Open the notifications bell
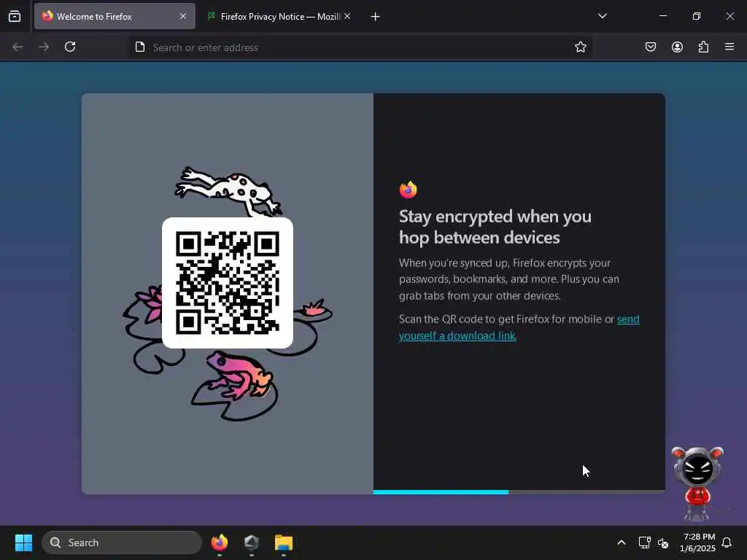The image size is (747, 560). click(x=727, y=542)
